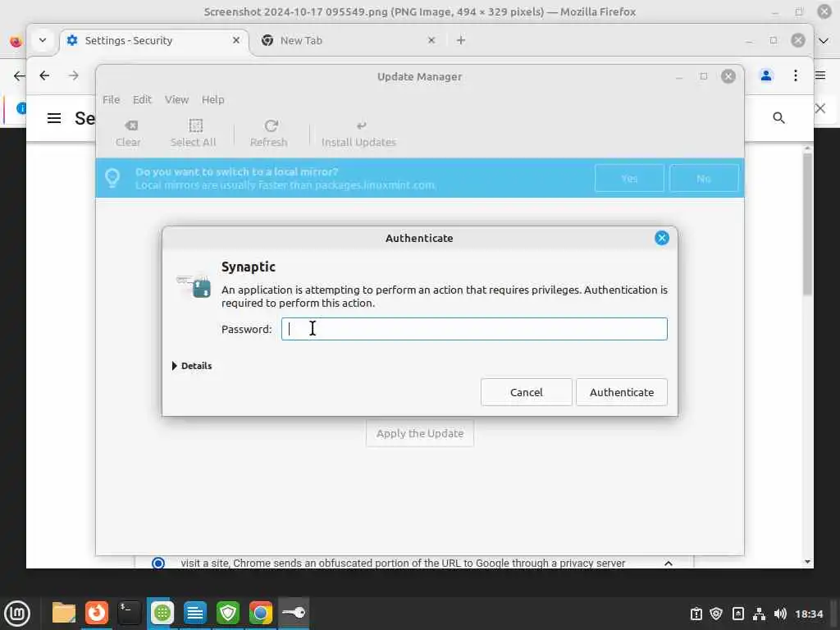The width and height of the screenshot is (840, 630).
Task: Select the radio button beside 'visit a site' text
Action: tap(158, 563)
